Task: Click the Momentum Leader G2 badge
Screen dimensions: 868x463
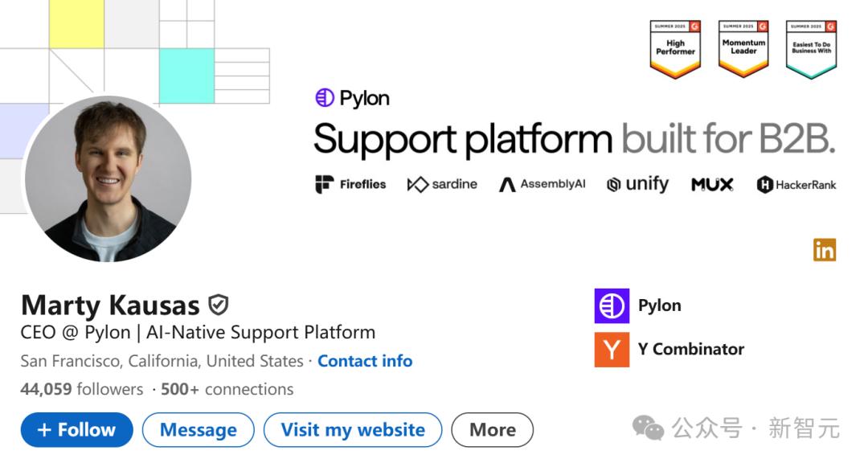Action: tap(743, 49)
